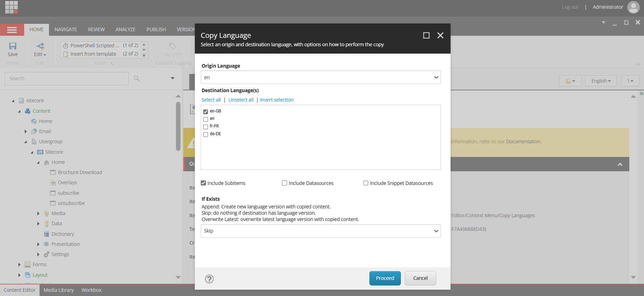644x296 pixels.
Task: Click the Administrator profile avatar
Action: [x=633, y=7]
